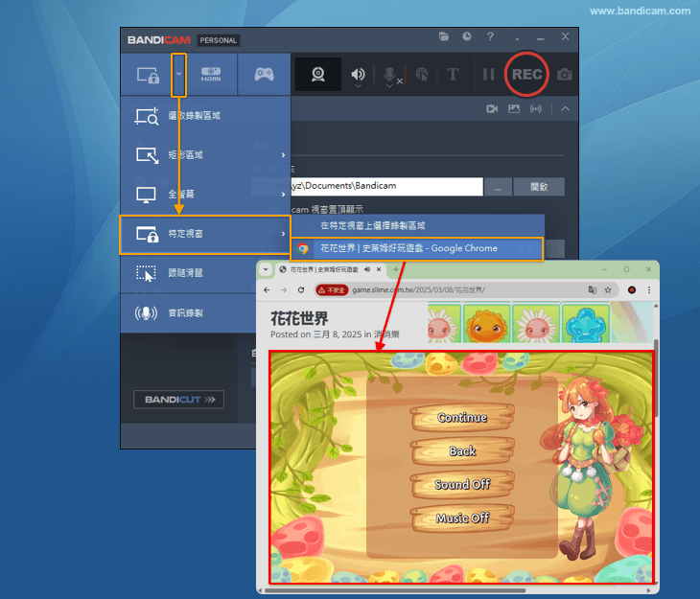Select the game recording mode gamepad icon

263,74
